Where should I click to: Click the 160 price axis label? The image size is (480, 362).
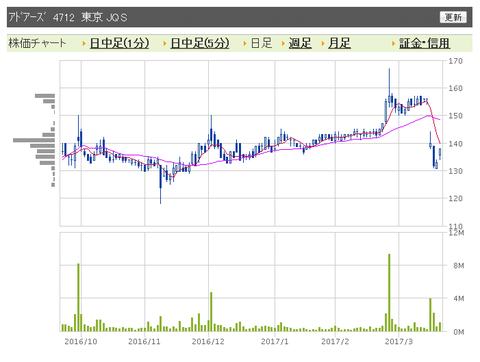[x=455, y=88]
